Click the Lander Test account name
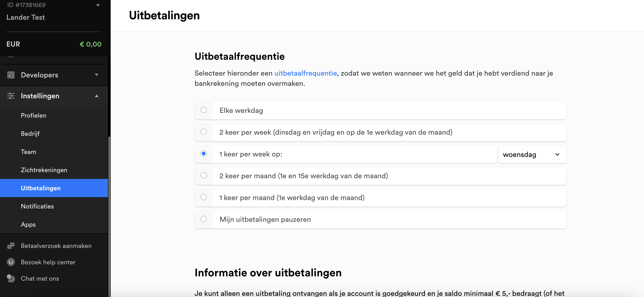644x297 pixels. click(25, 17)
